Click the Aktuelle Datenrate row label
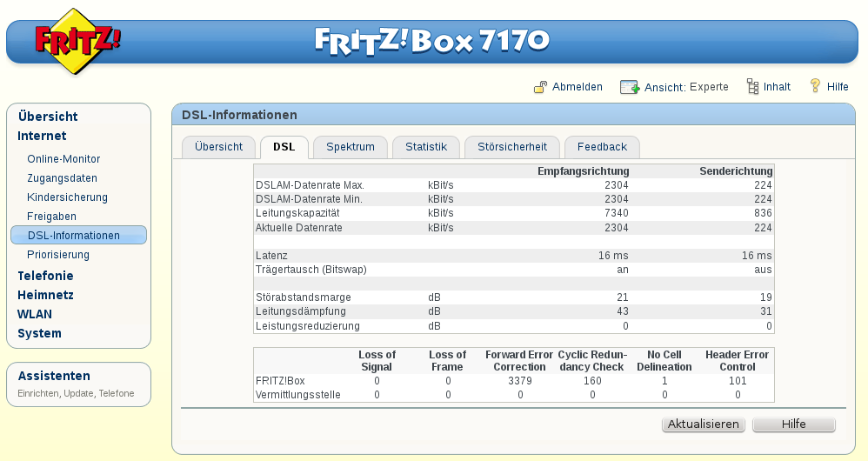 [x=299, y=228]
